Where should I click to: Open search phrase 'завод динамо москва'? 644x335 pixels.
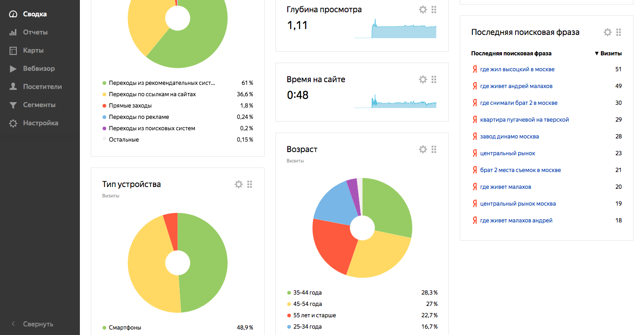tap(510, 137)
